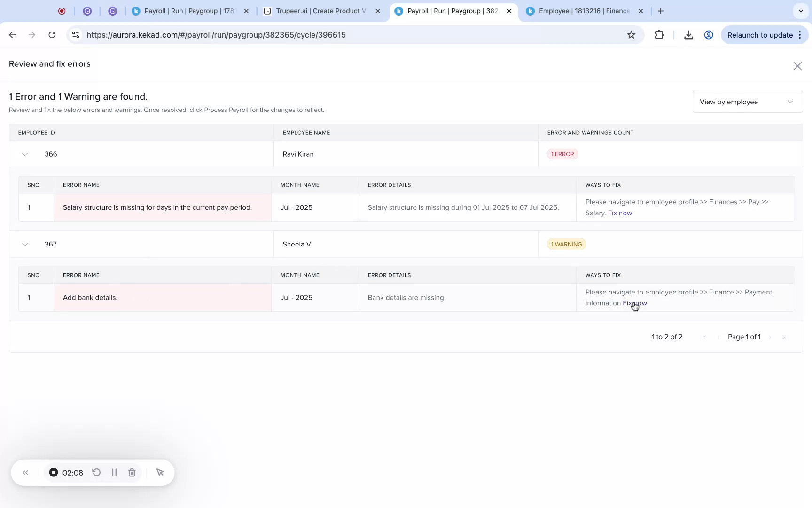Collapse employee 366 Ravi Kiran row
The width and height of the screenshot is (812, 508).
click(x=24, y=154)
